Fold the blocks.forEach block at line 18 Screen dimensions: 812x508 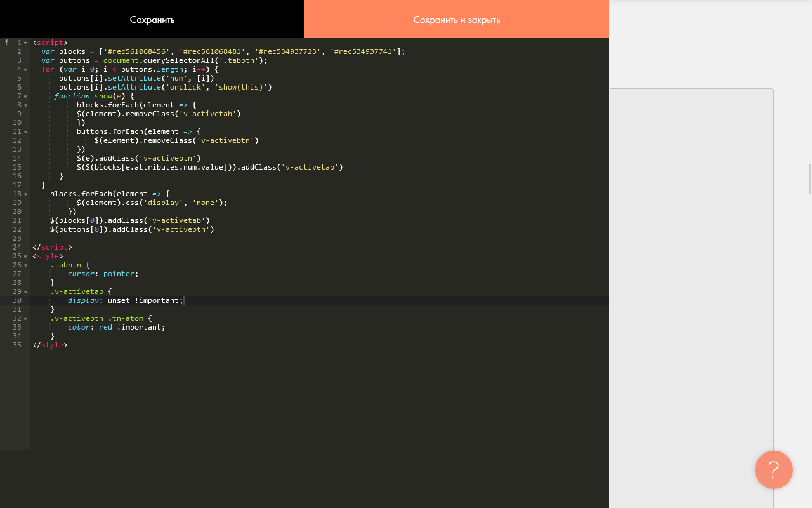click(x=26, y=194)
